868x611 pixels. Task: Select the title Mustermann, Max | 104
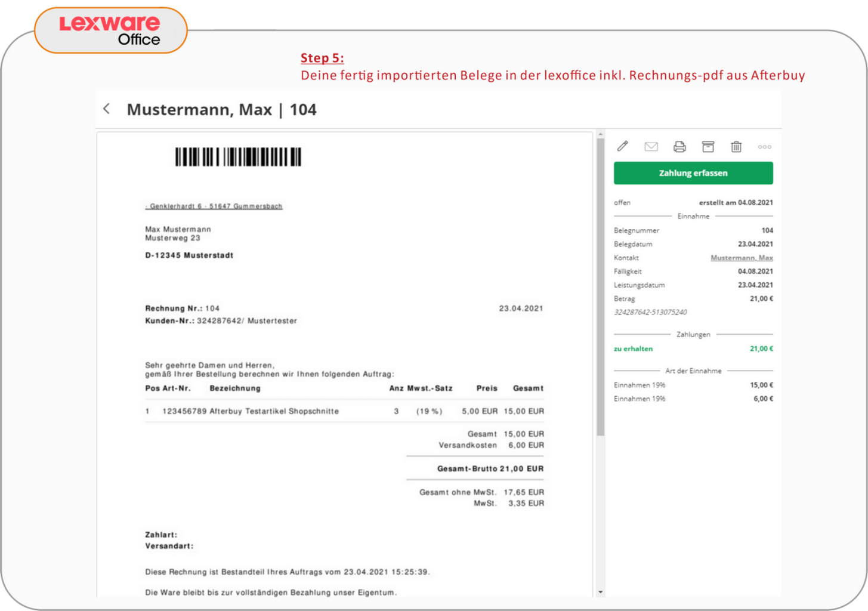[x=221, y=110]
